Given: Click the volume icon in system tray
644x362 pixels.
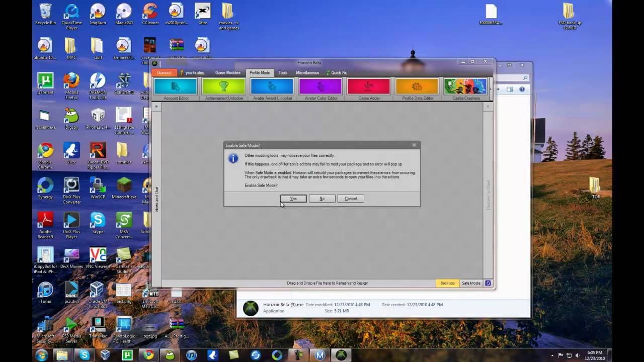Looking at the screenshot, I should (x=577, y=355).
